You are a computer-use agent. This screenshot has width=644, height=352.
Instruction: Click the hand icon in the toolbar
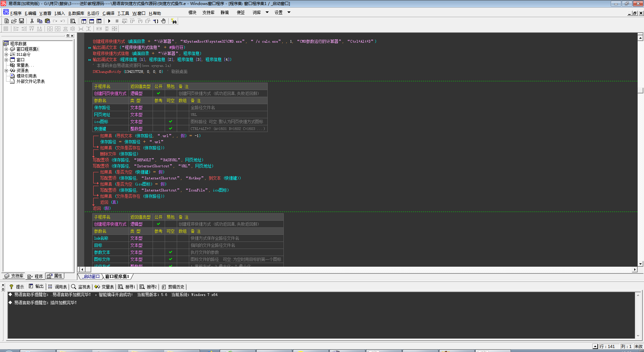tap(163, 21)
